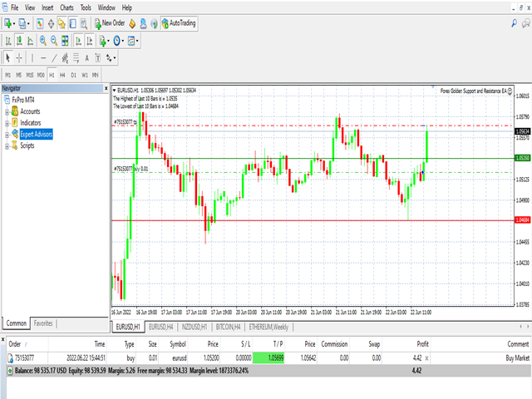
Task: Draw an Equidistant Channel
Action: (x=65, y=58)
